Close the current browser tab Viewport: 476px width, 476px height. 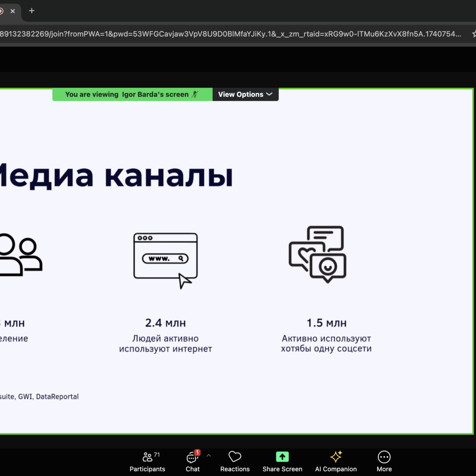click(x=13, y=11)
